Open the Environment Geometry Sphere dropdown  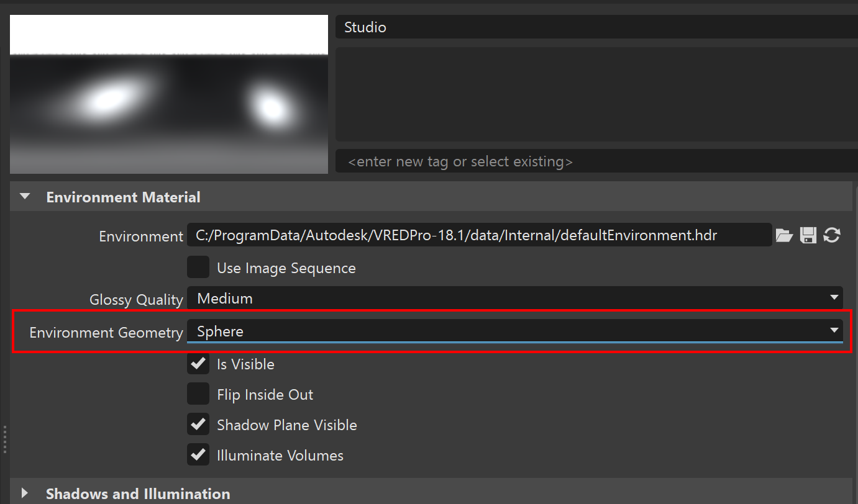(514, 331)
